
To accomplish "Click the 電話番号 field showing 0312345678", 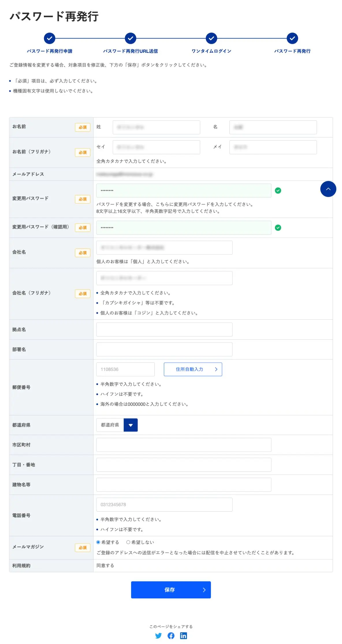I will click(164, 505).
